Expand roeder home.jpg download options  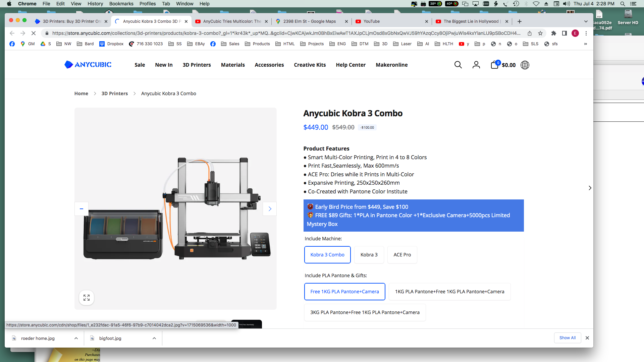click(x=76, y=338)
